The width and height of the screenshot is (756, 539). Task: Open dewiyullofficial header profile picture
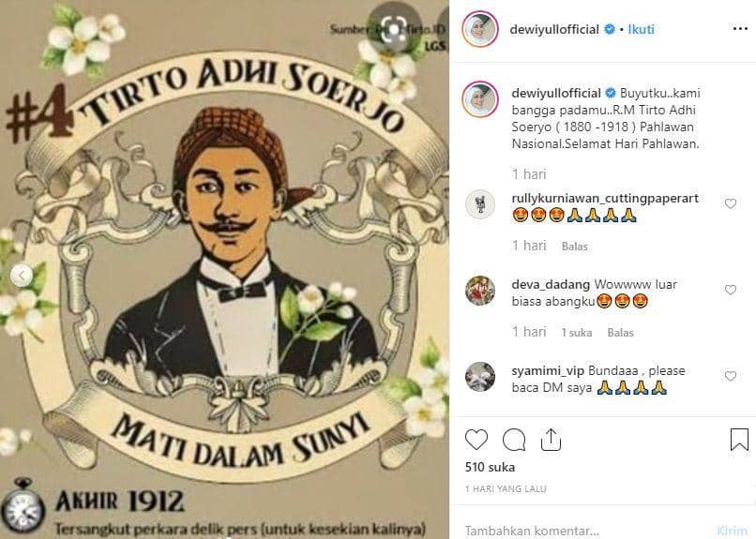[479, 29]
